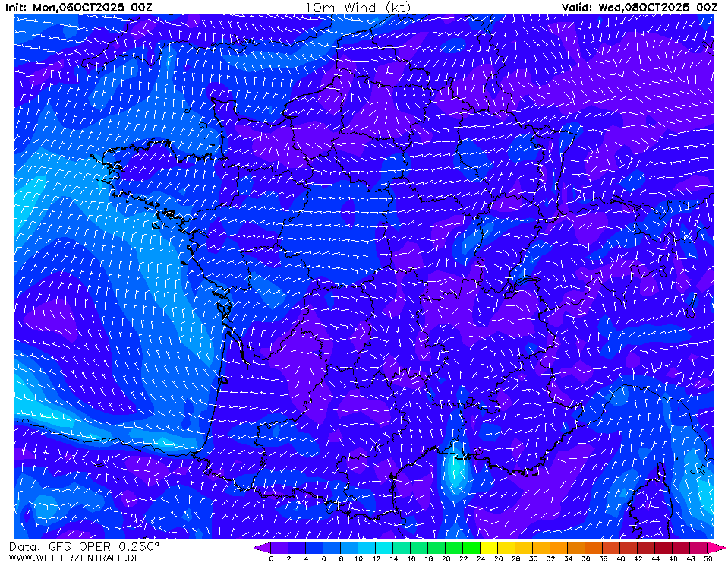
Task: Click the legend tick label '50'
Action: tap(708, 558)
